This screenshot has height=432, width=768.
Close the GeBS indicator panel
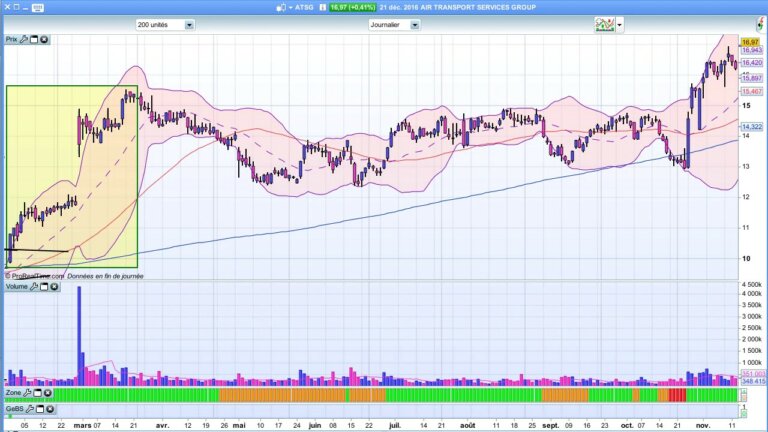point(50,409)
